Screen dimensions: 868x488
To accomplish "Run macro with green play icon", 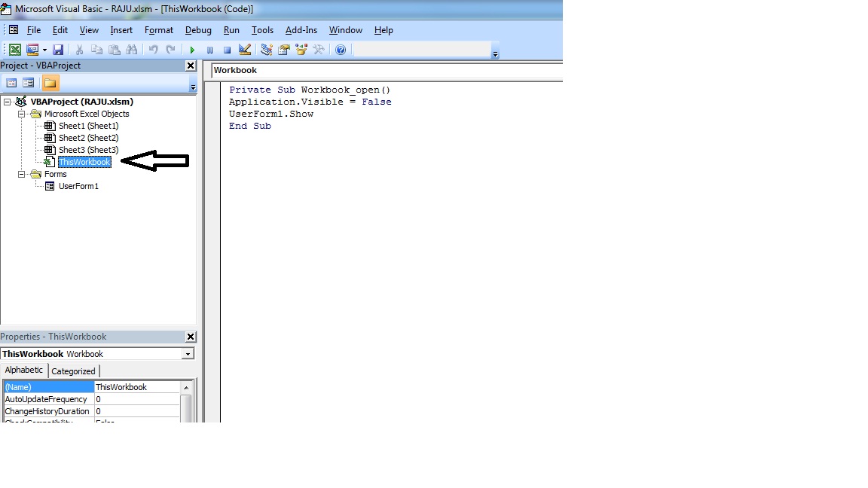I will [192, 50].
